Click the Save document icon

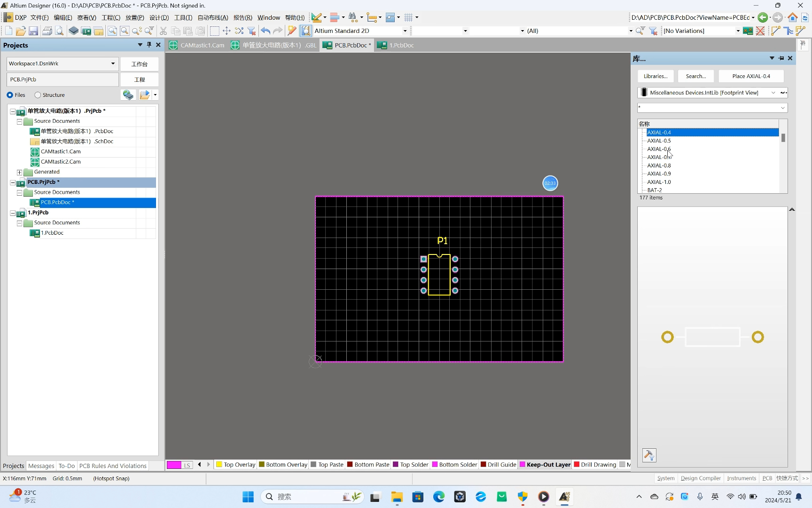click(33, 31)
